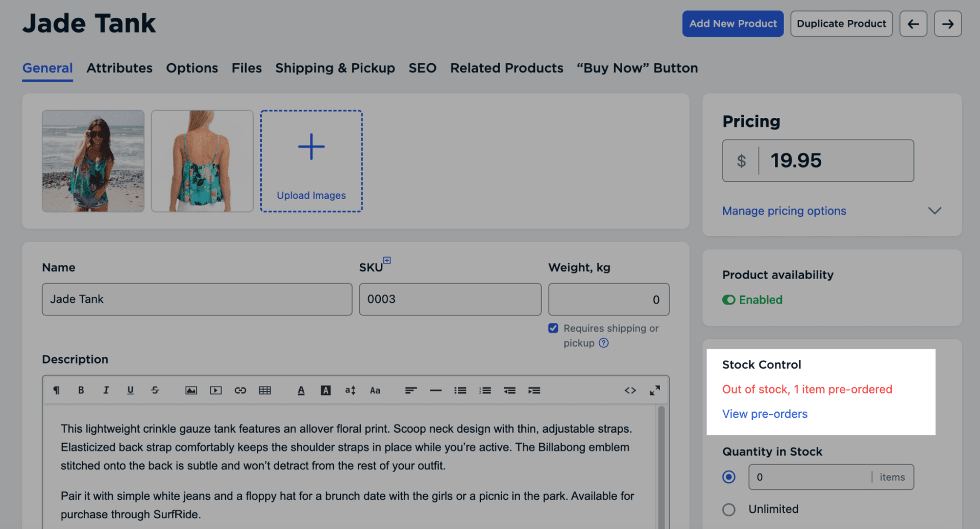Apply italic formatting in the editor

(106, 390)
